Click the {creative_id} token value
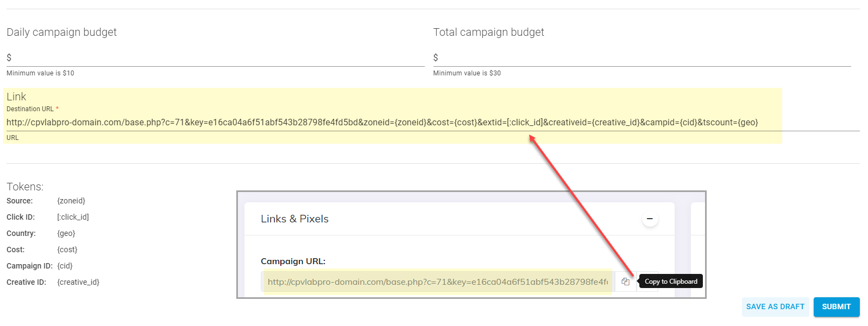This screenshot has width=868, height=326. pos(78,282)
